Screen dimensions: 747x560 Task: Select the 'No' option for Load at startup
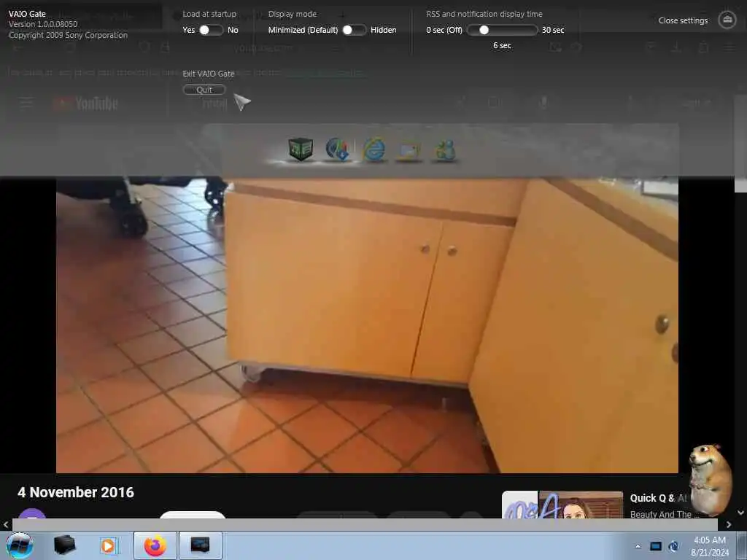(x=233, y=30)
